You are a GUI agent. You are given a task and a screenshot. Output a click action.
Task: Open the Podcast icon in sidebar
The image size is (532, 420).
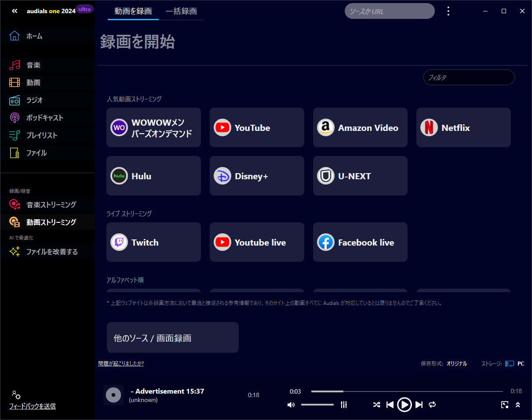(x=15, y=118)
